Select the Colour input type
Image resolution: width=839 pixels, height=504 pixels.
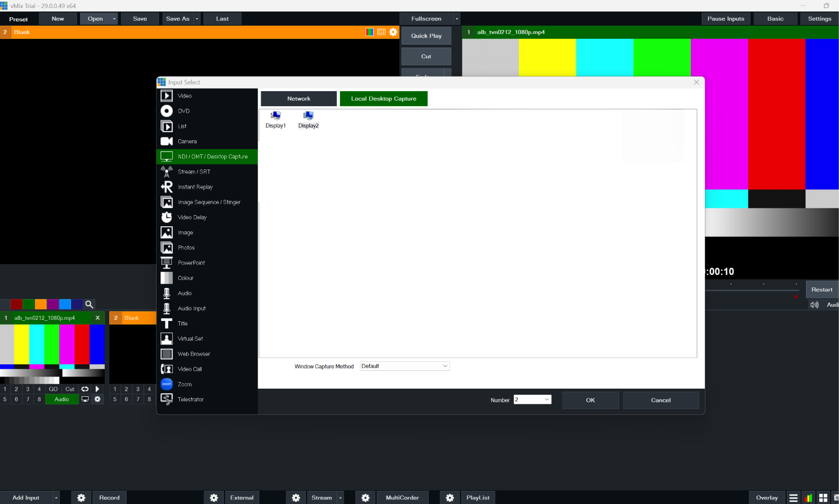point(207,278)
